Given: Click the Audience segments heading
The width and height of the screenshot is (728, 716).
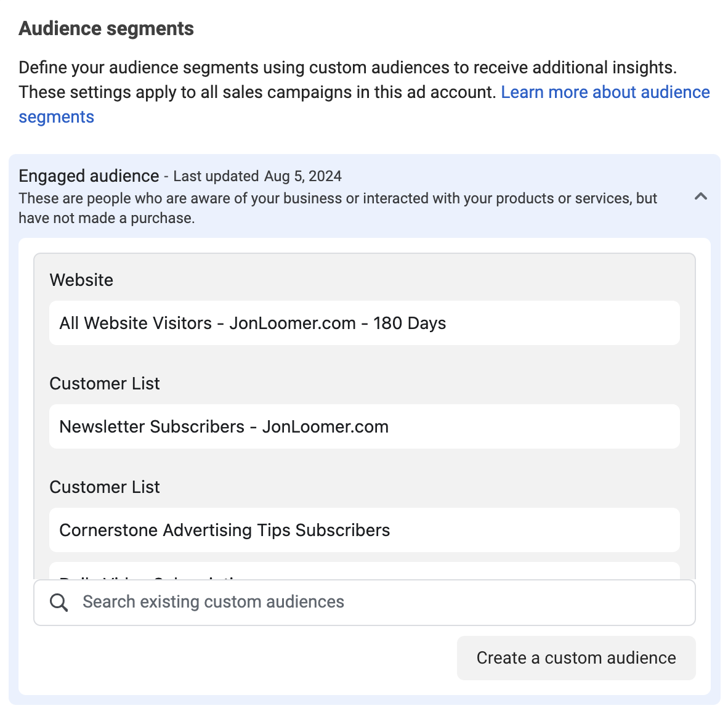Looking at the screenshot, I should (106, 28).
